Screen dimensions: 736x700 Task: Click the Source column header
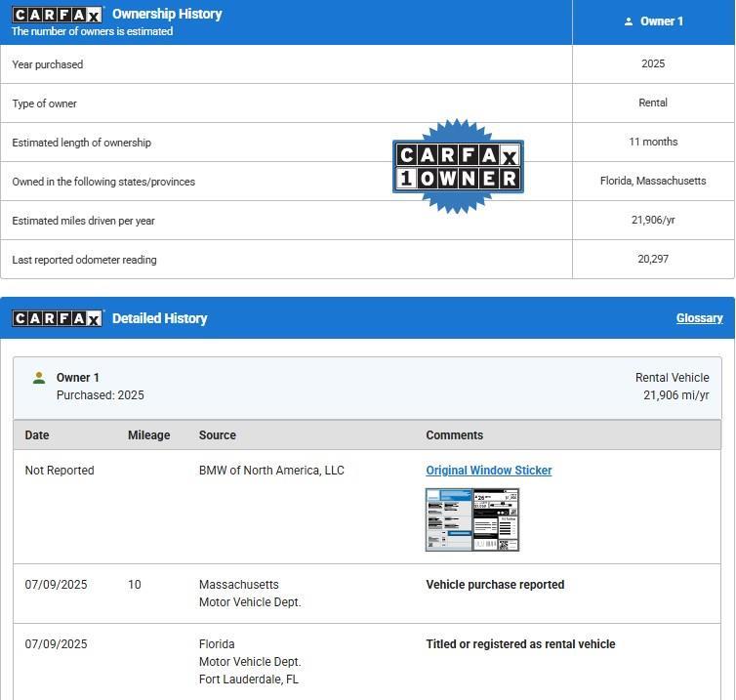(218, 435)
